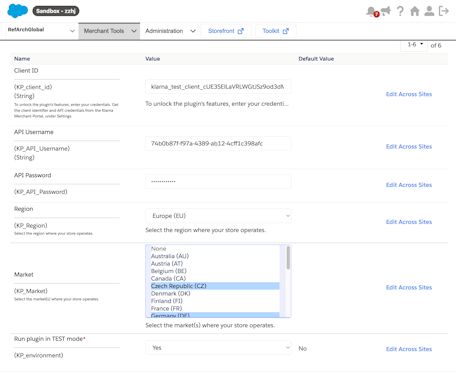Image resolution: width=456 pixels, height=372 pixels.
Task: Select Australia (AU) in the Market list
Action: click(215, 256)
